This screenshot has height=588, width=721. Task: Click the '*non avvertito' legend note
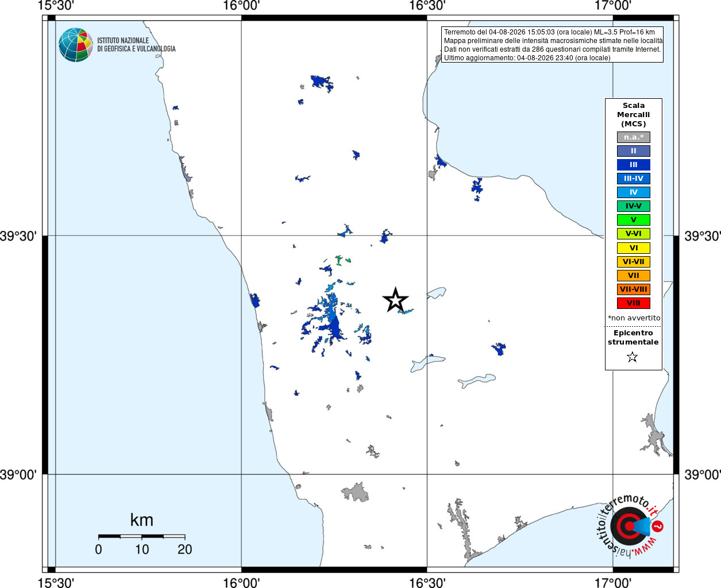(x=634, y=318)
